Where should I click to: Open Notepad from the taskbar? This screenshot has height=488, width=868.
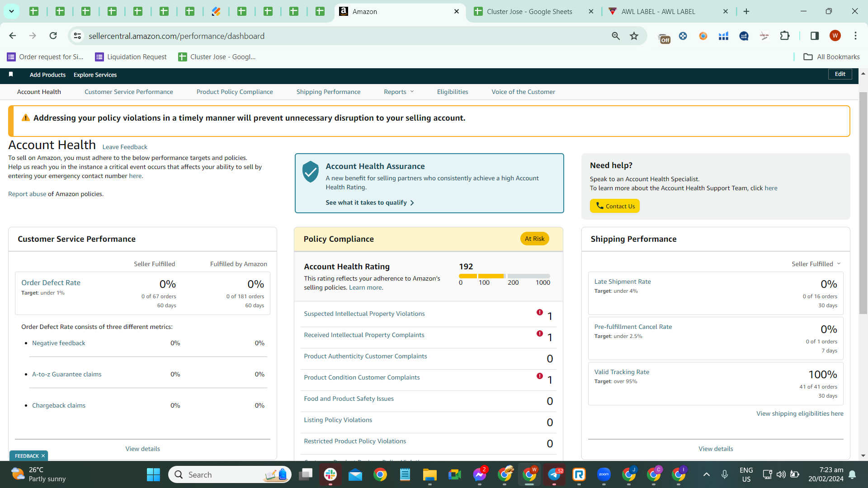coord(405,474)
